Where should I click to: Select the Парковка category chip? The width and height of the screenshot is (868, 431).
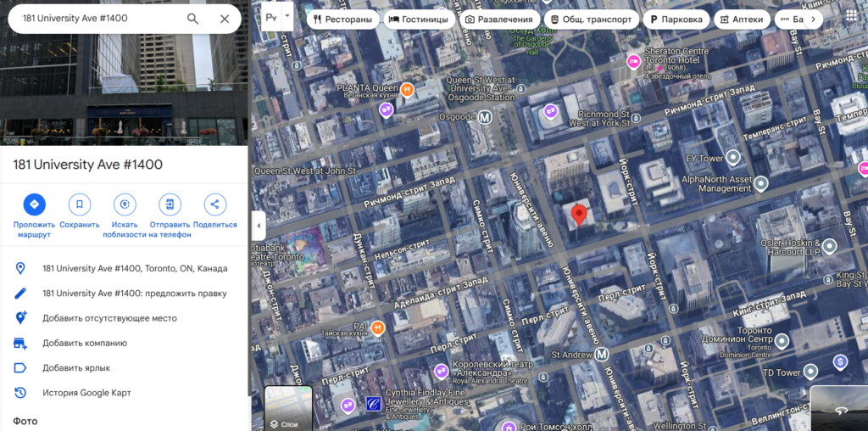(676, 20)
